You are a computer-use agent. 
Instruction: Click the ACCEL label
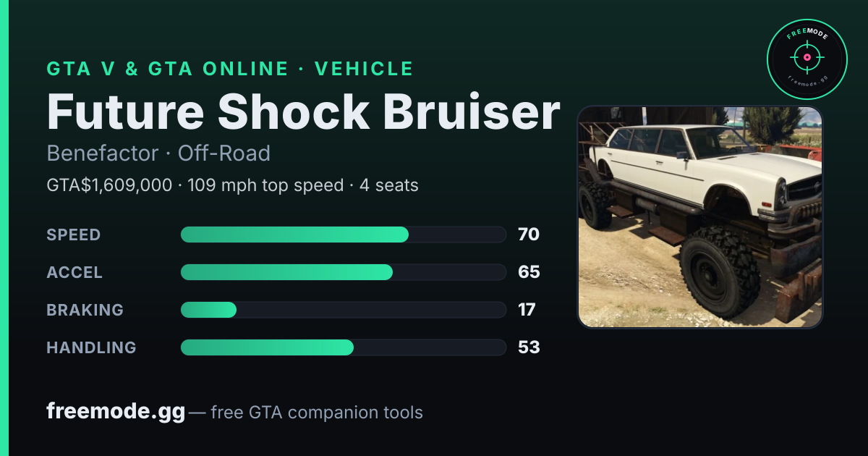[75, 272]
